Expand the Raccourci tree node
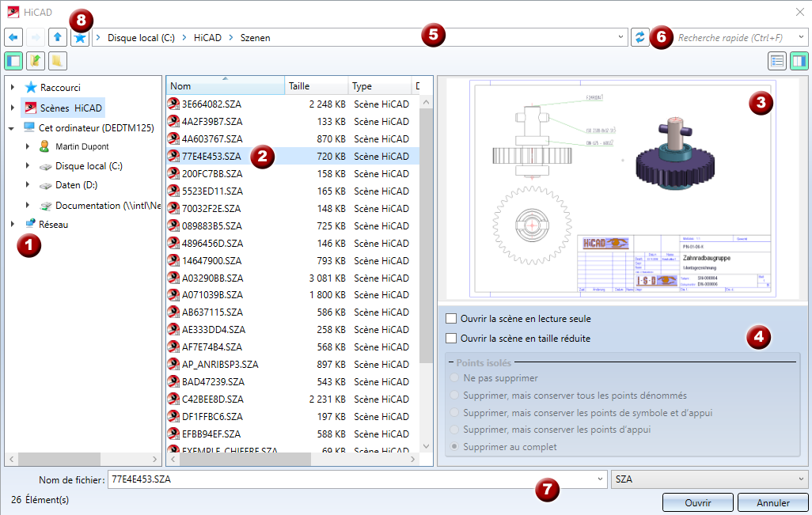This screenshot has width=812, height=515. point(12,88)
